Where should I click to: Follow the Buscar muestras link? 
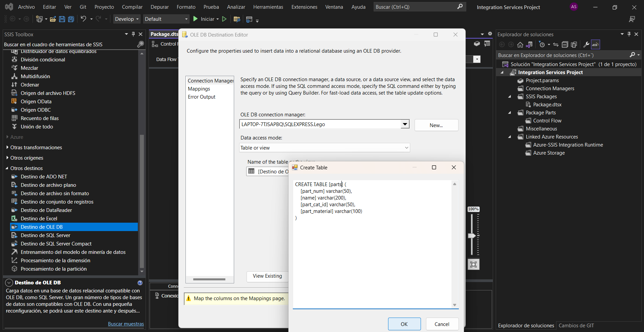126,324
